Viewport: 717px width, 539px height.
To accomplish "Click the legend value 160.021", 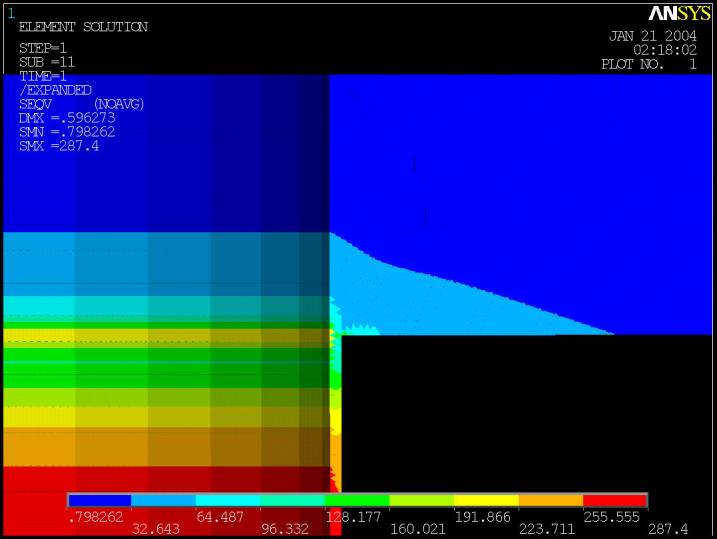I will coord(417,529).
